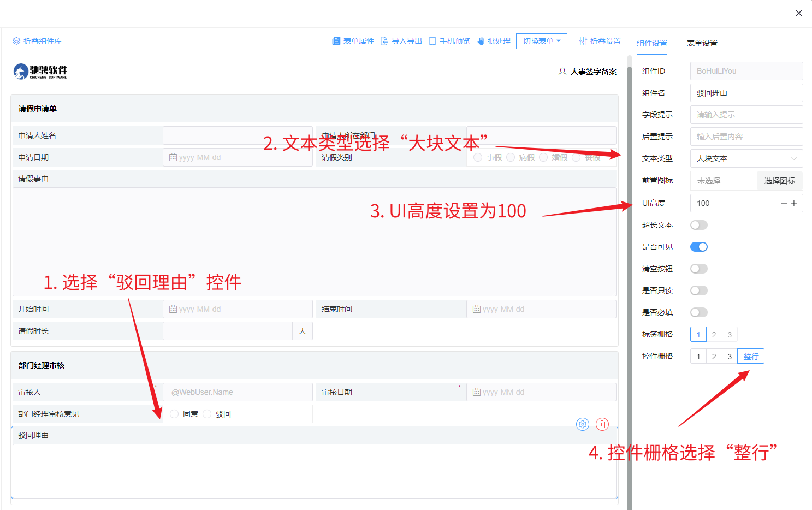This screenshot has width=812, height=510.
Task: Enable the 是否必填 required switch
Action: [x=698, y=312]
